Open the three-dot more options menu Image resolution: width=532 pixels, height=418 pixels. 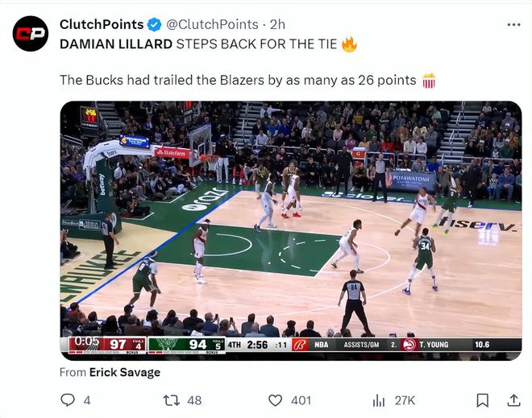[x=513, y=25]
